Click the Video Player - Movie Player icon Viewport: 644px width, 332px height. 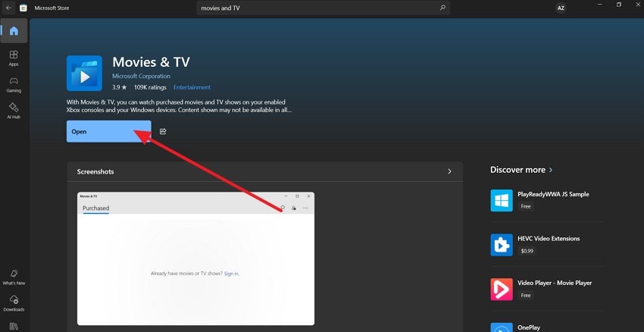click(502, 290)
